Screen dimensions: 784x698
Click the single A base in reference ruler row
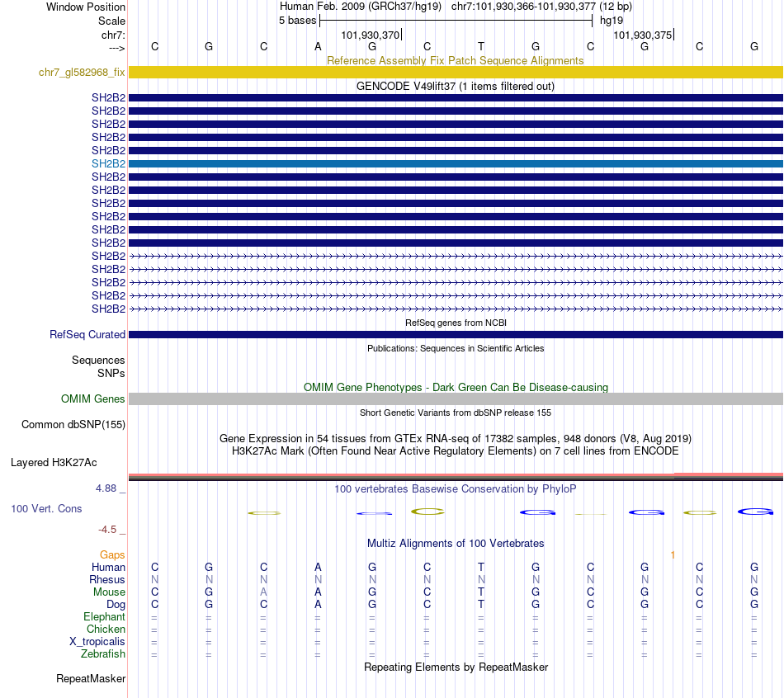[318, 46]
